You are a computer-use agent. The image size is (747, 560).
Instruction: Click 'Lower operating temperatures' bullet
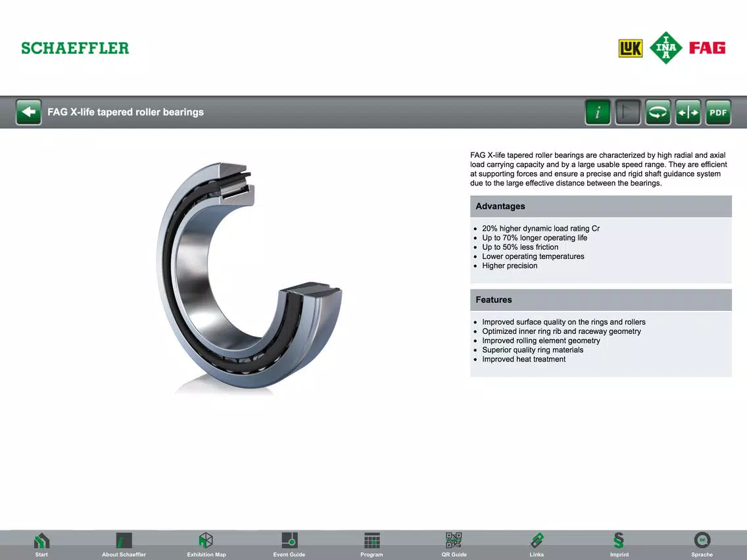(533, 256)
